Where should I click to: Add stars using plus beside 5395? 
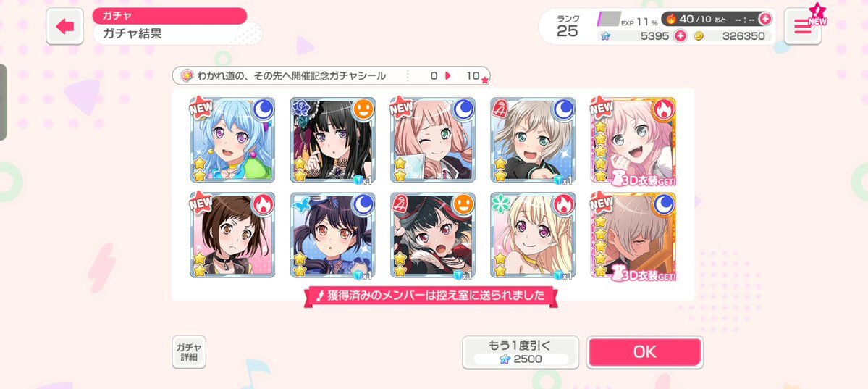click(680, 36)
